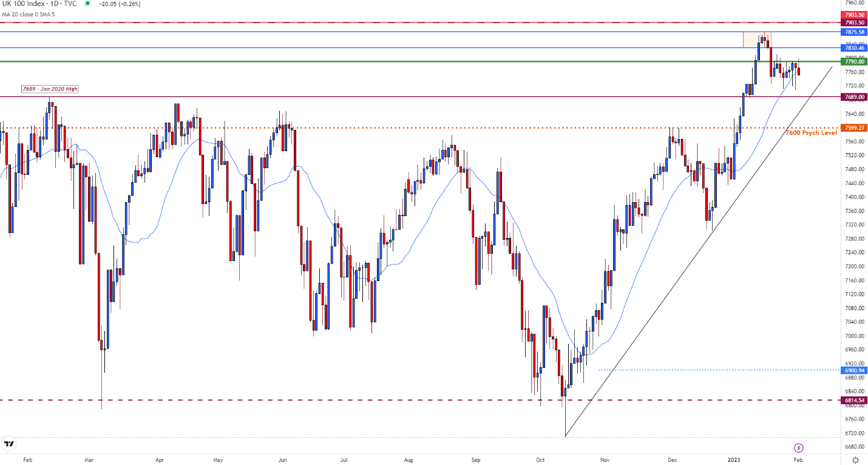868x465 pixels.
Task: Click the 7320.00 price scale value
Action: [853, 225]
